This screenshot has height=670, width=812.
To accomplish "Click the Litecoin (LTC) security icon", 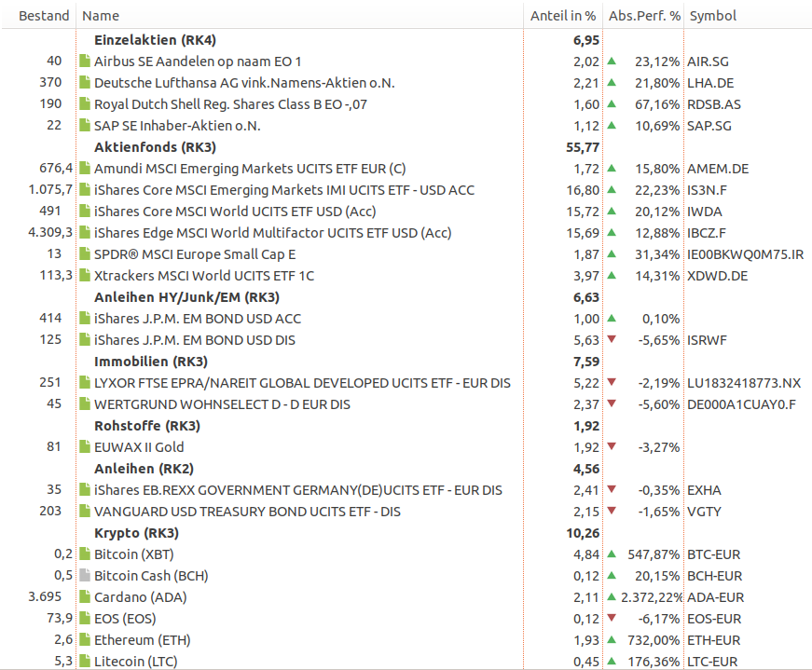I will coord(85,662).
